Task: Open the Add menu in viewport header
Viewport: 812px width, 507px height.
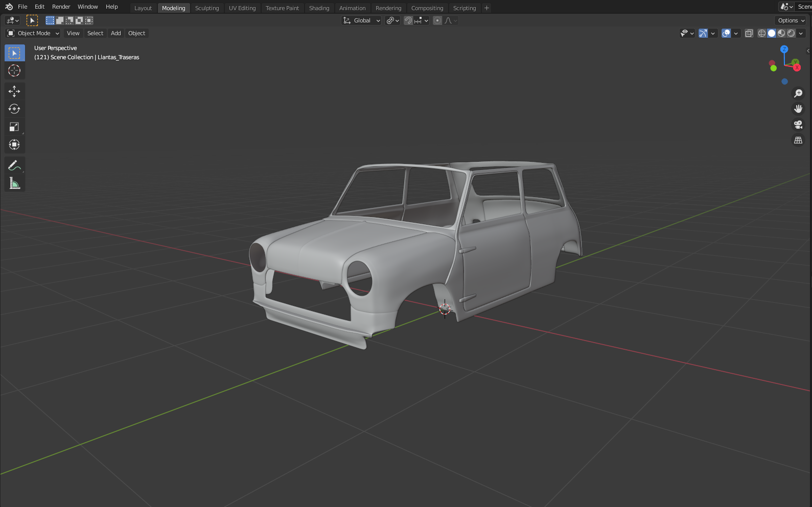Action: tap(116, 33)
